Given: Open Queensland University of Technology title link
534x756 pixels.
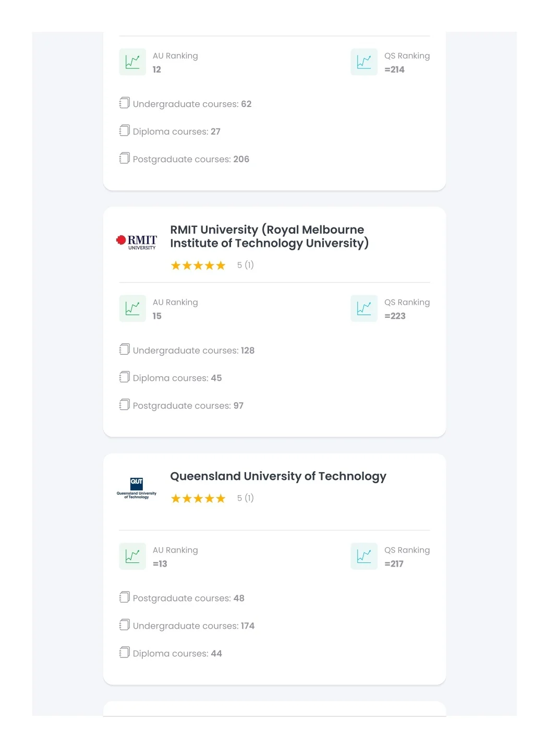Looking at the screenshot, I should [278, 476].
